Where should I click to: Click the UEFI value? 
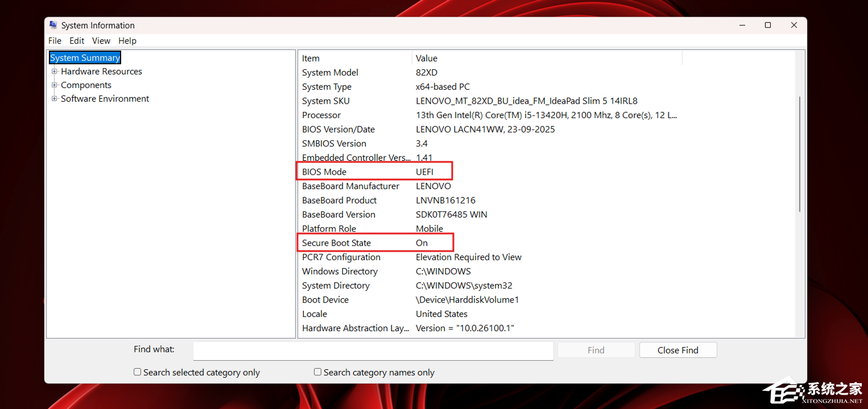[424, 172]
